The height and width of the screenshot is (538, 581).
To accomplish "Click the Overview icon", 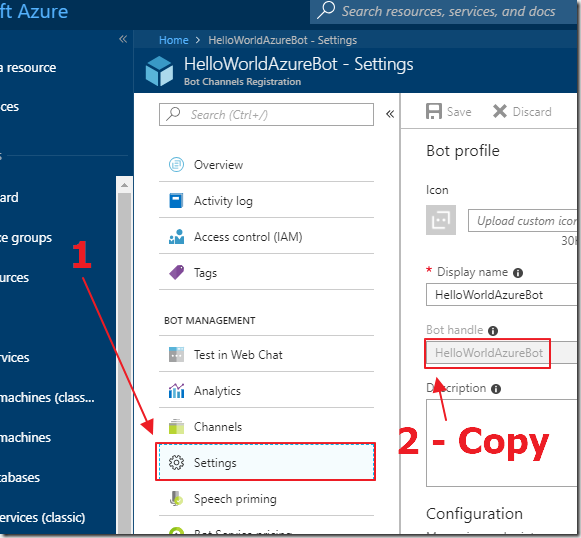I will 176,165.
